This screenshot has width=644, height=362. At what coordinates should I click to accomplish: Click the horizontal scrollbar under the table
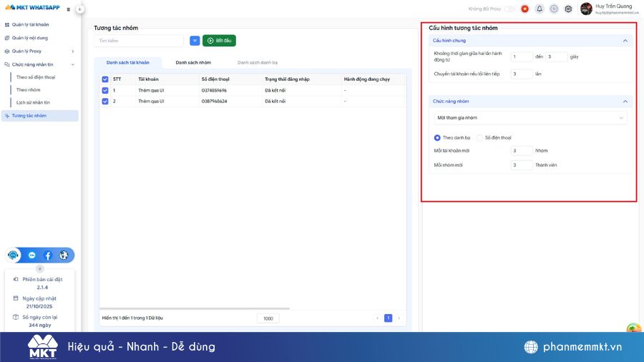coord(193,308)
